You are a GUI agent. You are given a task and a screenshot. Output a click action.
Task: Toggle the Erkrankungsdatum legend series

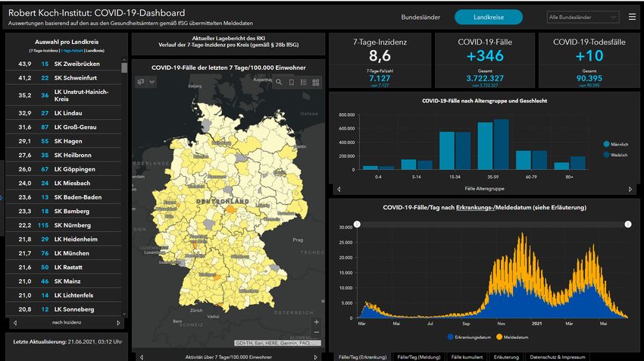(472, 337)
